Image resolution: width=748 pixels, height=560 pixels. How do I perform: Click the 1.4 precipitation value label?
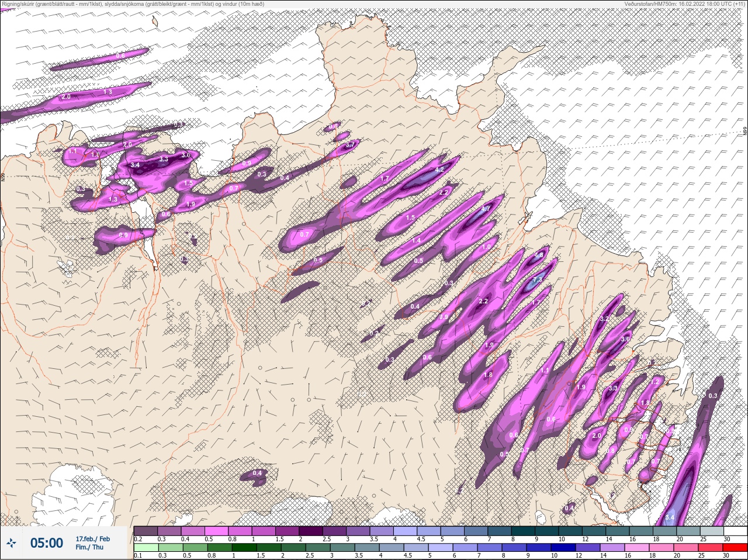[416, 241]
